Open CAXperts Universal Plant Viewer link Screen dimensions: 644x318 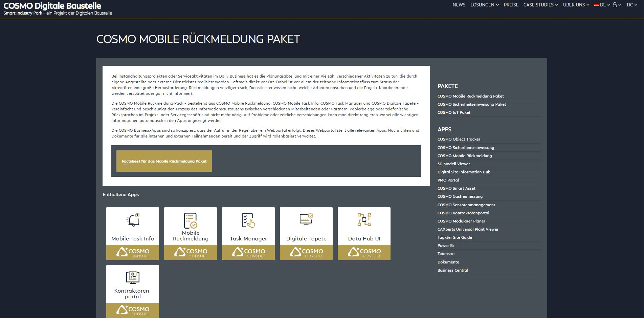[468, 229]
